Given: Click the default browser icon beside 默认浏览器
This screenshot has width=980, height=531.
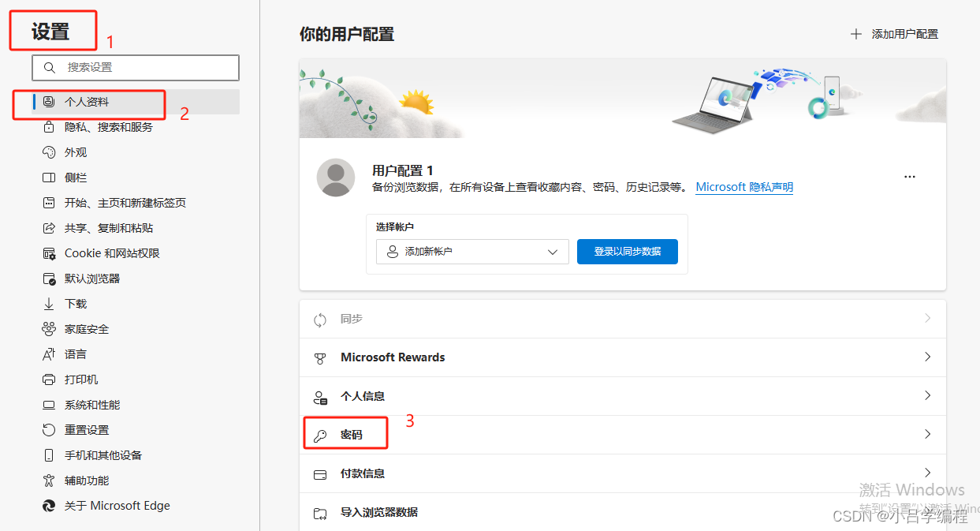Looking at the screenshot, I should pos(49,279).
